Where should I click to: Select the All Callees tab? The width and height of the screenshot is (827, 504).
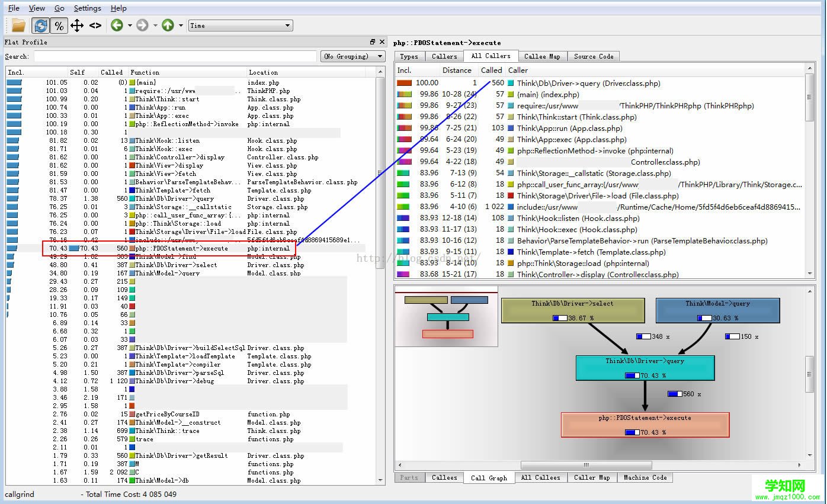(x=540, y=477)
